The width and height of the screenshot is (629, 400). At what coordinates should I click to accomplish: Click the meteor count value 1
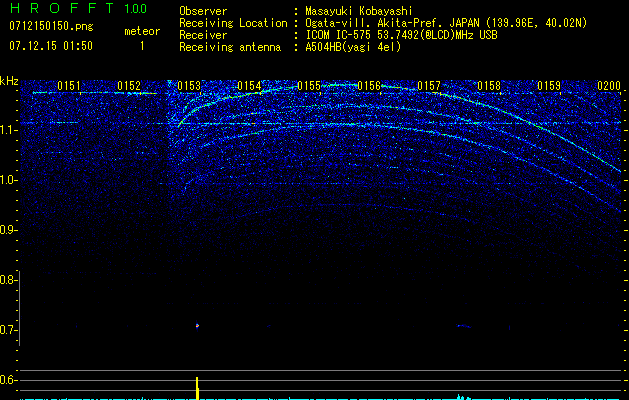(142, 46)
